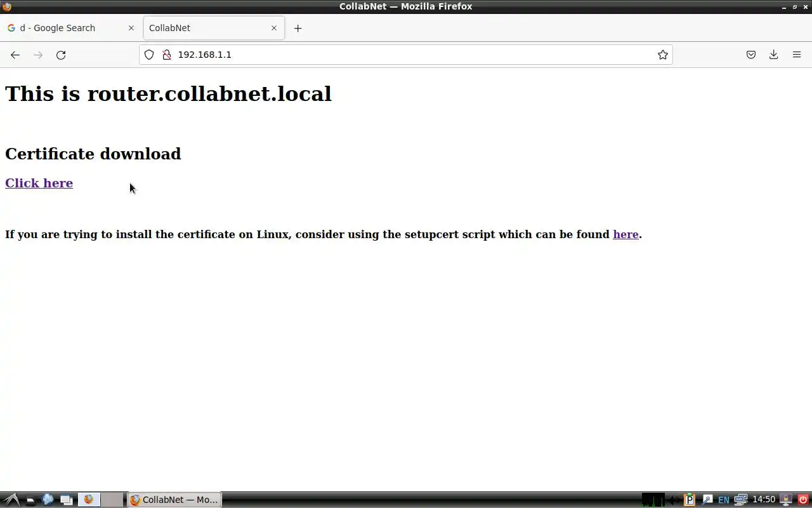Viewport: 812px width, 508px height.
Task: Click the 'Certificate download' heading
Action: [93, 154]
